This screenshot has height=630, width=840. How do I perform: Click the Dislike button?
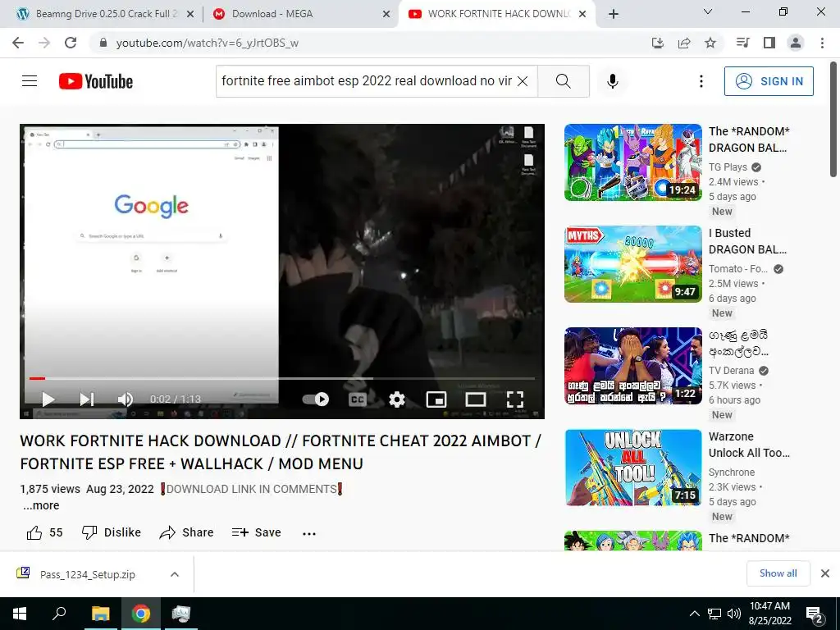[111, 532]
